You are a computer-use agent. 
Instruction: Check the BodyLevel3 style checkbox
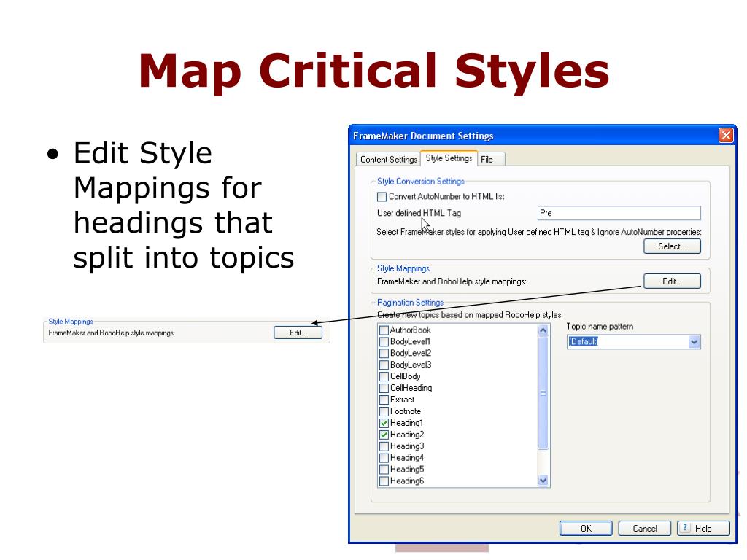(384, 365)
